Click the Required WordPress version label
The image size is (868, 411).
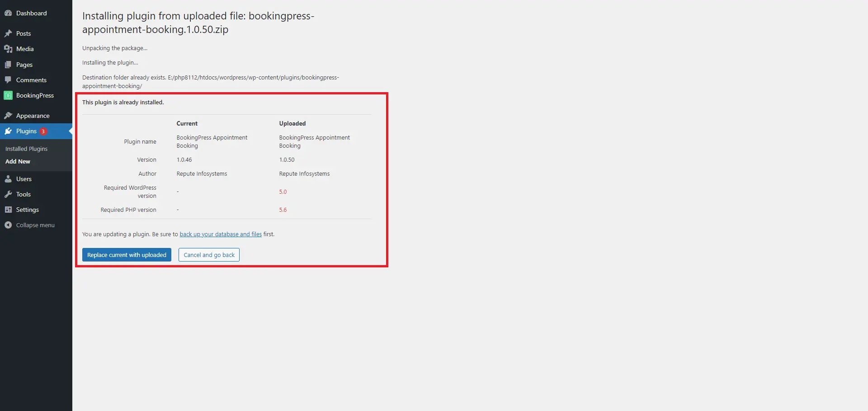pos(130,191)
